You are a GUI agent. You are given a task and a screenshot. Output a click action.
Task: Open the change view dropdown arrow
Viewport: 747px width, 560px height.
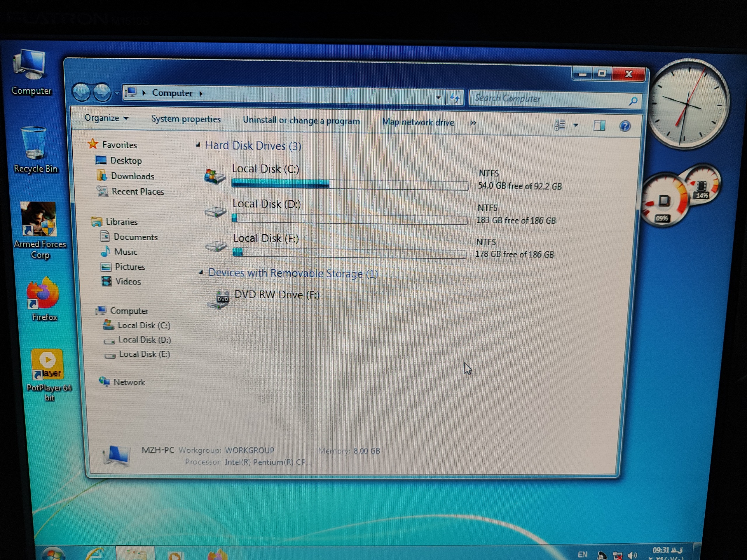click(576, 125)
